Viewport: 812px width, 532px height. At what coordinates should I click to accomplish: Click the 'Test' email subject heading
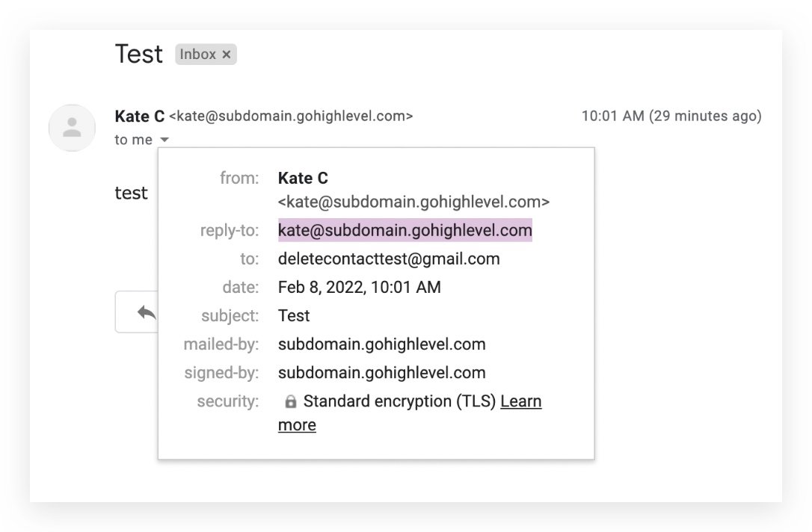click(138, 54)
